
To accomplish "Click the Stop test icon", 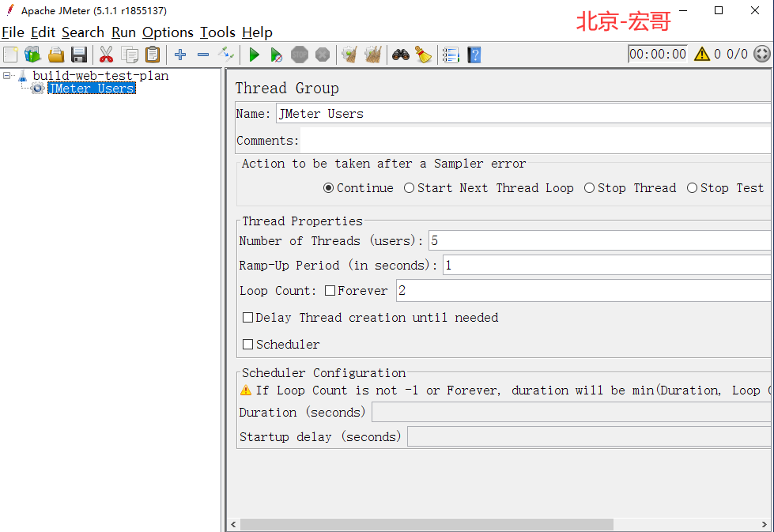I will [x=300, y=55].
